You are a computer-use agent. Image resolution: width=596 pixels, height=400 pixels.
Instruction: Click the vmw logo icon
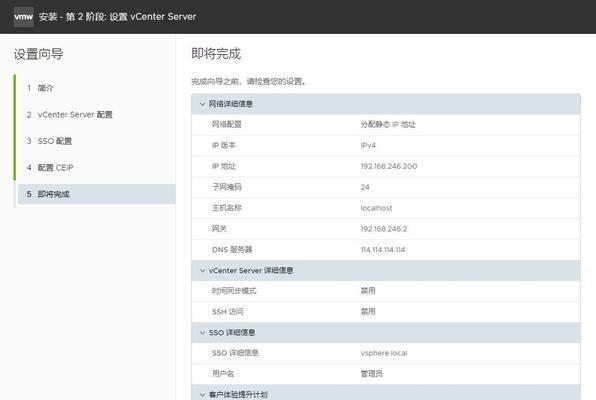click(24, 17)
